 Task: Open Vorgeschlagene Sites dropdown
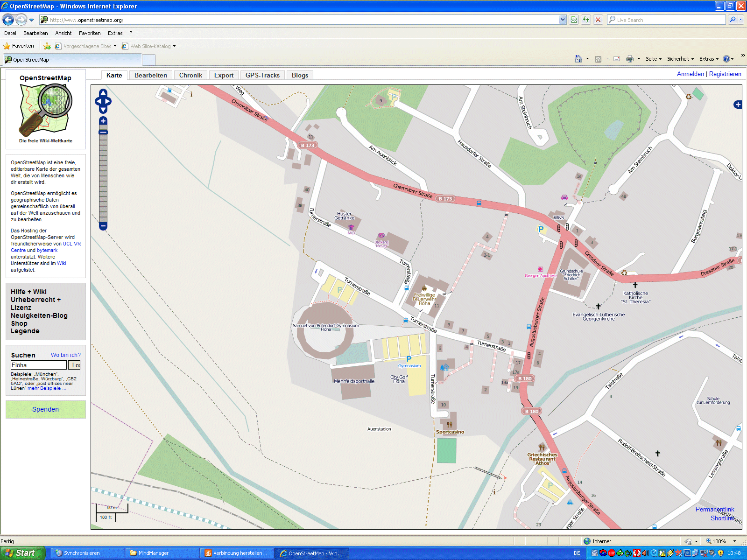click(x=86, y=46)
